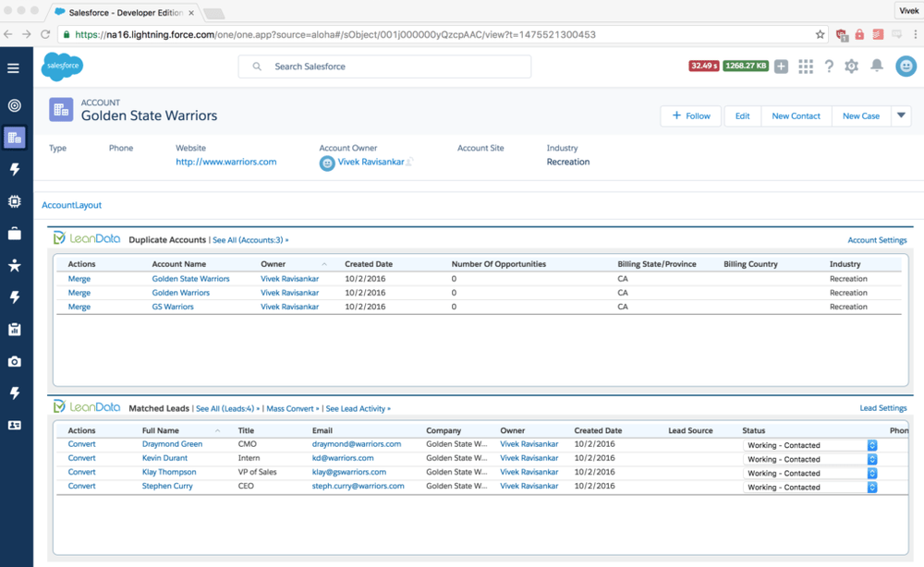Open the Golden Warriors account name link
The width and height of the screenshot is (924, 567).
click(x=181, y=293)
